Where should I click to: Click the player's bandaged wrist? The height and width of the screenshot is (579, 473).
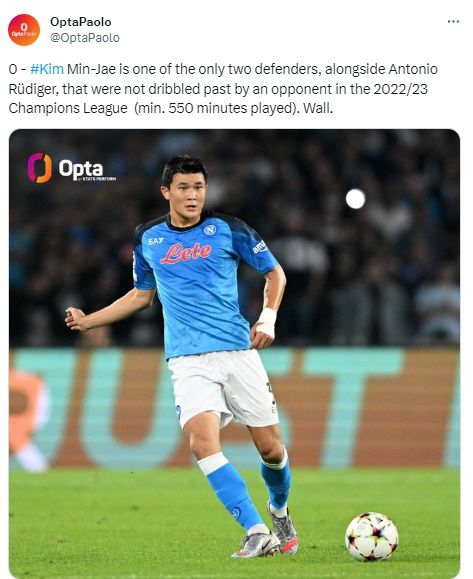coord(267,322)
